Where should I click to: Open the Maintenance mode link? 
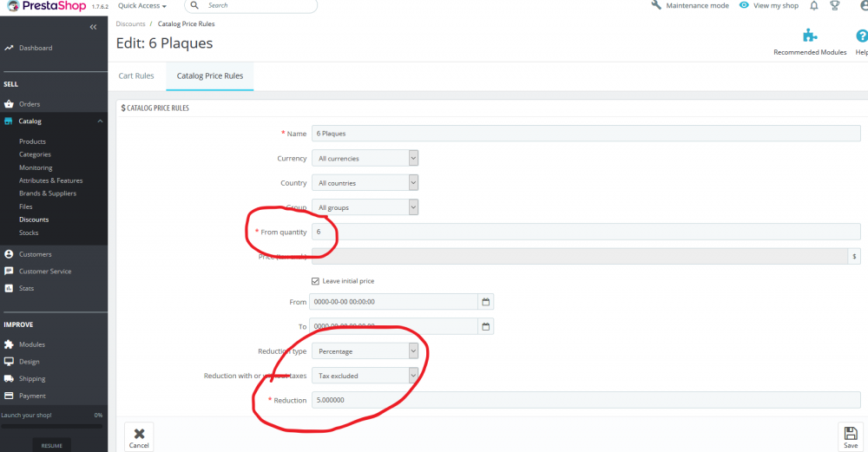pos(697,5)
